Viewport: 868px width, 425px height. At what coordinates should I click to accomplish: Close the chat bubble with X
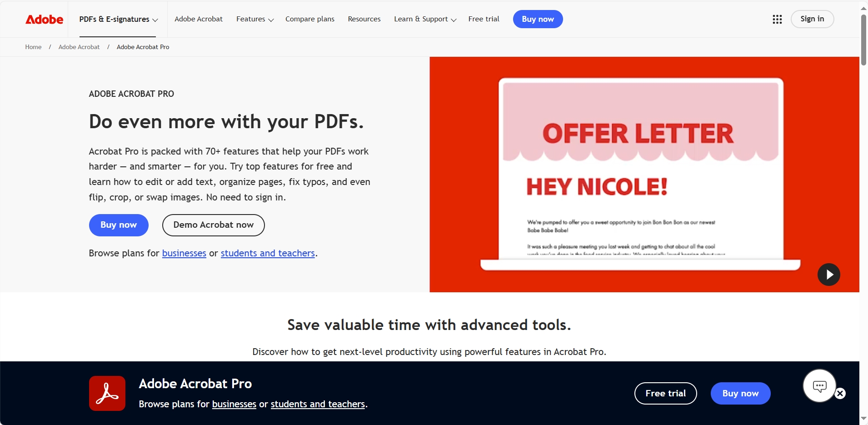840,393
